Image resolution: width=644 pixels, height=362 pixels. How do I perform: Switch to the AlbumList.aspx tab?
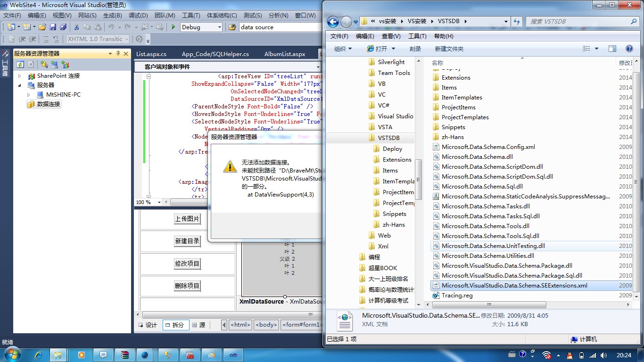coord(285,54)
